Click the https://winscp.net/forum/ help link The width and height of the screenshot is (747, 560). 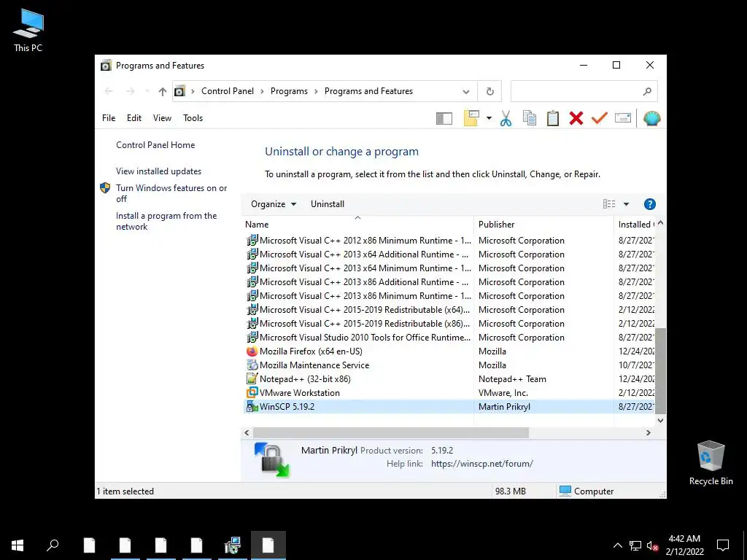(x=481, y=464)
